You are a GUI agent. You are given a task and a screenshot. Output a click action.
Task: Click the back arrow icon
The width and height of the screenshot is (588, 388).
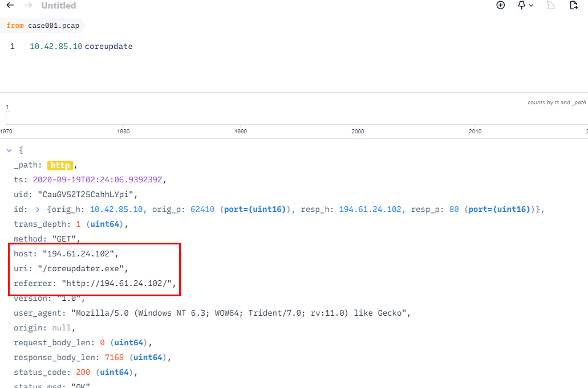click(10, 6)
